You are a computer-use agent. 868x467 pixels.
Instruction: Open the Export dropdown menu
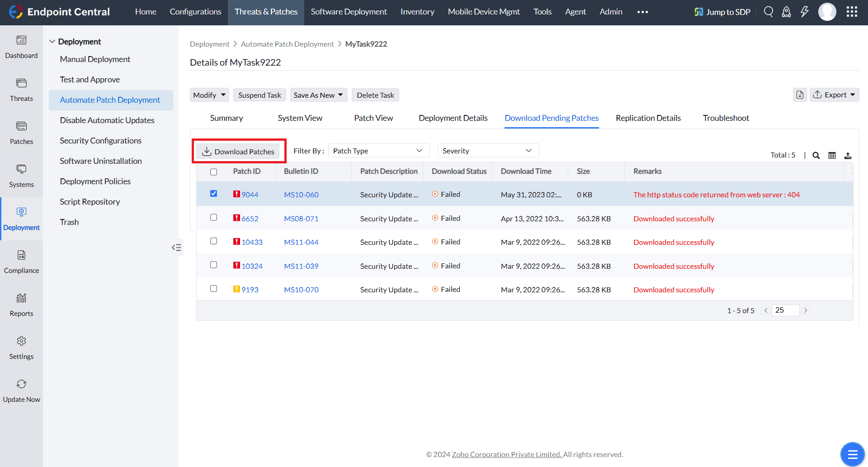point(834,95)
